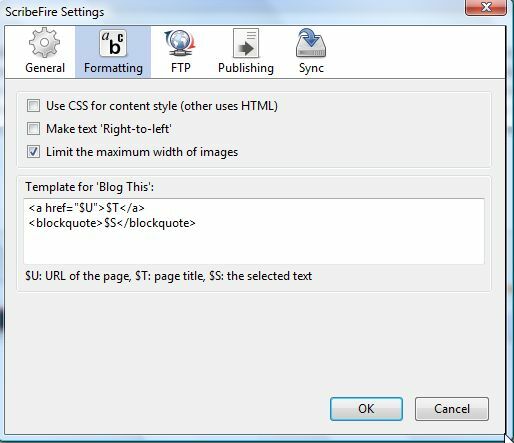Click the Sync drive icon

point(311,43)
